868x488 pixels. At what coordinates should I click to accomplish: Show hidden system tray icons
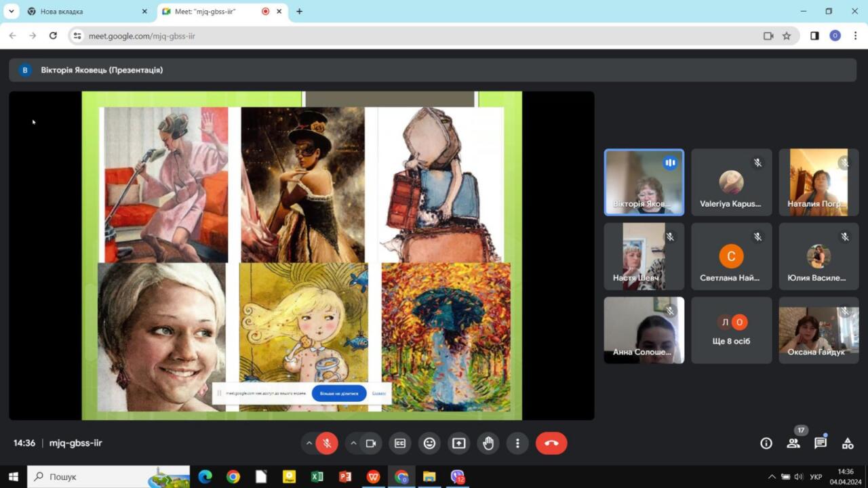(x=772, y=476)
